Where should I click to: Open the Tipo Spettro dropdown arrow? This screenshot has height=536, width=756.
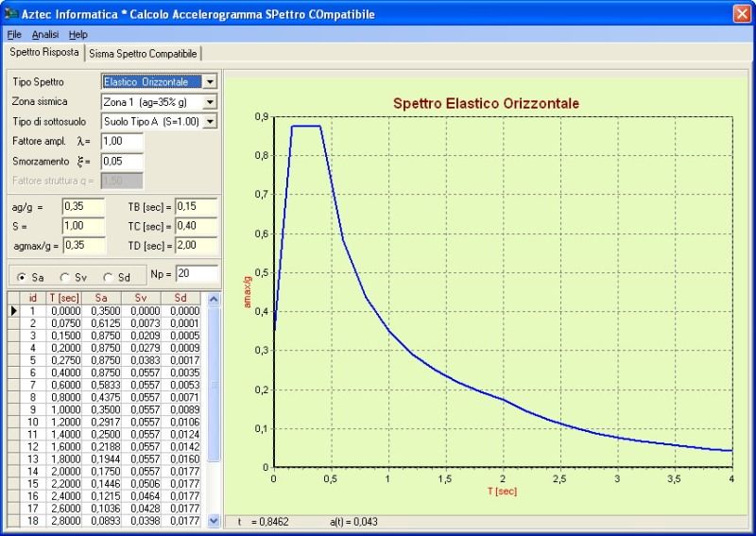click(x=210, y=82)
